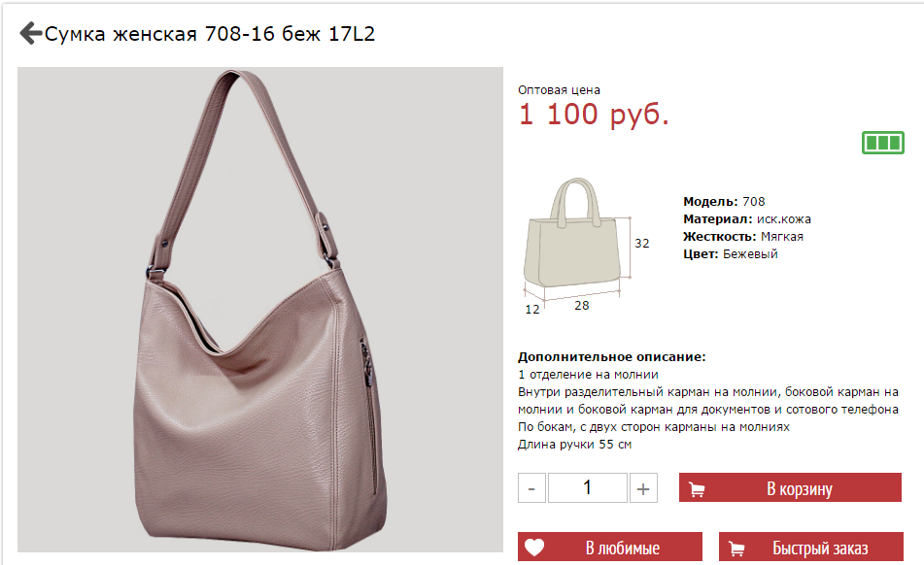
Task: Click the Дополнительное описание heading
Action: pos(612,356)
